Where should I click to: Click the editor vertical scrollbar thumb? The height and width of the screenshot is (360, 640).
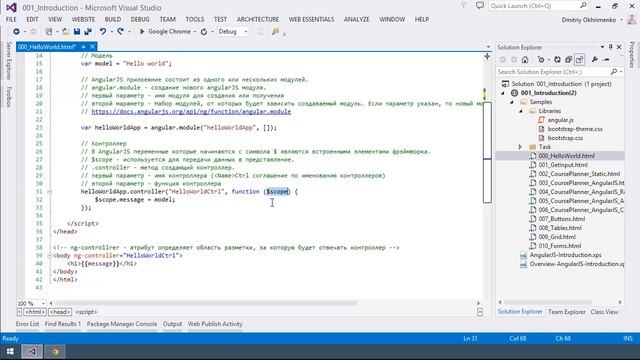(x=487, y=152)
